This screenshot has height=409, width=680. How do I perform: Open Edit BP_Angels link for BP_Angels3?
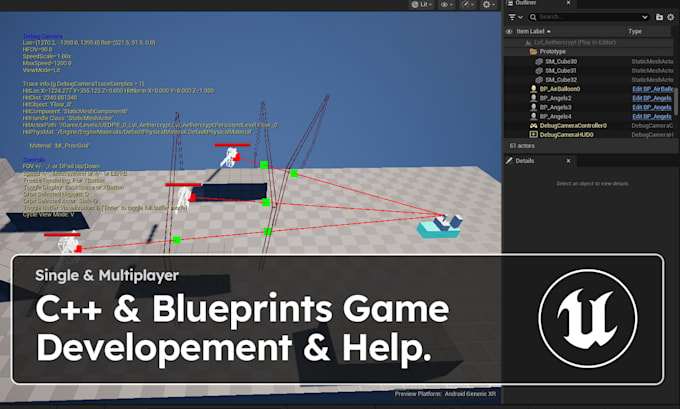[x=651, y=107]
